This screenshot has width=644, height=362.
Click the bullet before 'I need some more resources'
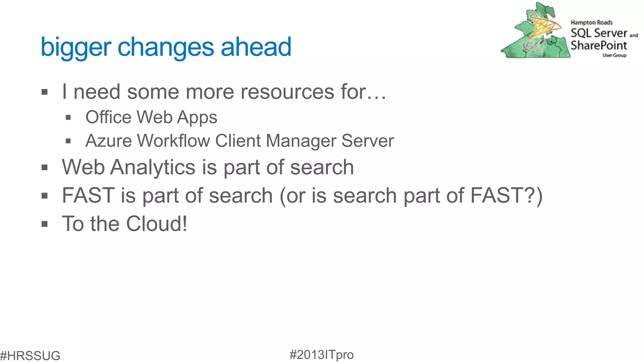pos(45,92)
